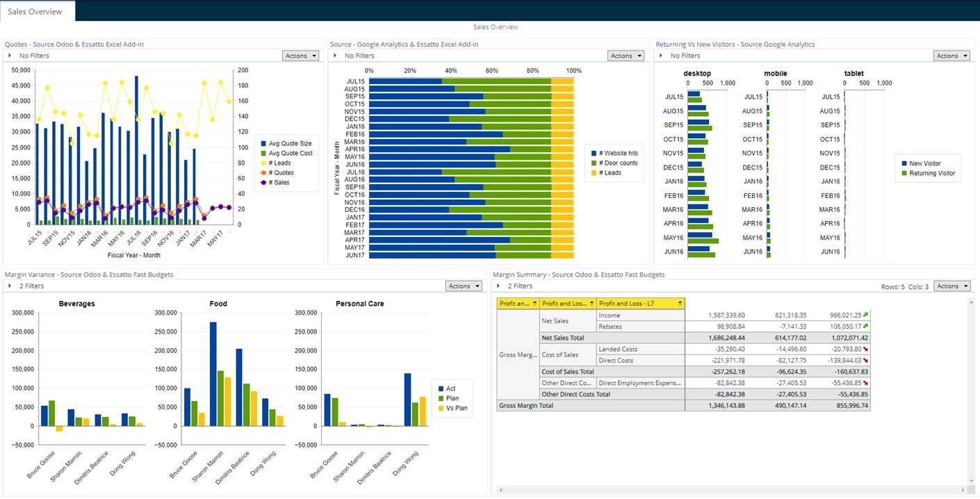Select the Income row label
980x499 pixels.
[x=641, y=315]
